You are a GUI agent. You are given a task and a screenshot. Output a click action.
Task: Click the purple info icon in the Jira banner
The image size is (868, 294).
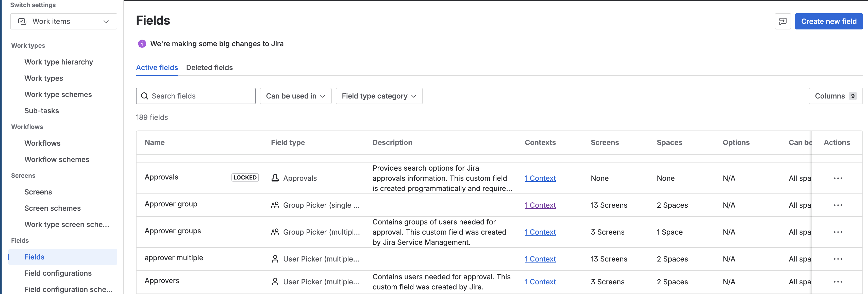(142, 43)
